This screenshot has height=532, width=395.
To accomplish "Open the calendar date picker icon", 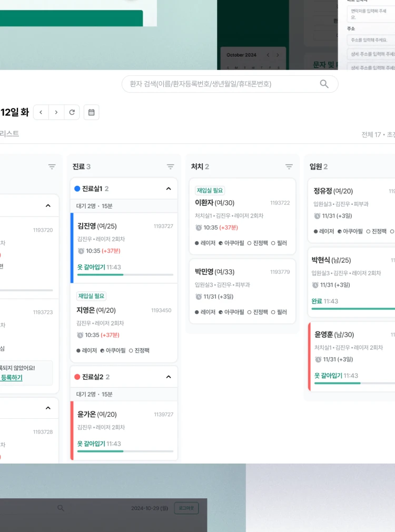I will [91, 112].
